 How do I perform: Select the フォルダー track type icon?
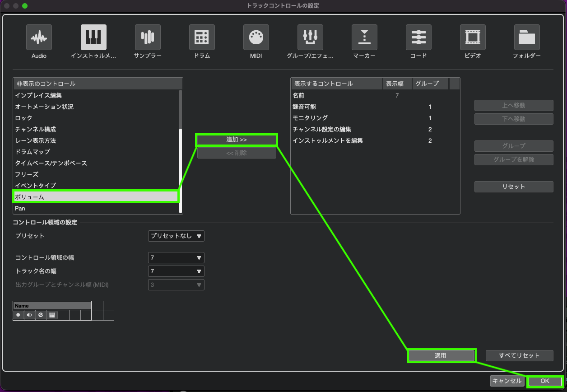click(x=527, y=37)
